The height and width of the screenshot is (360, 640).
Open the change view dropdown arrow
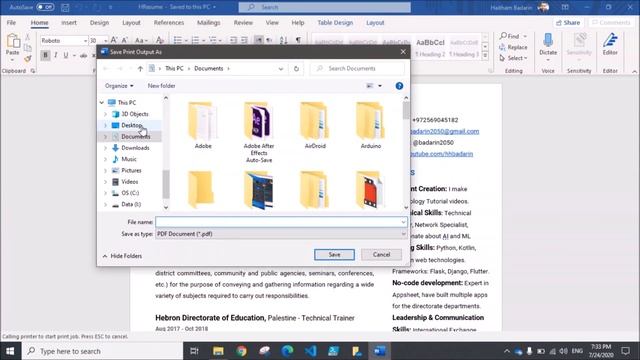pos(380,86)
